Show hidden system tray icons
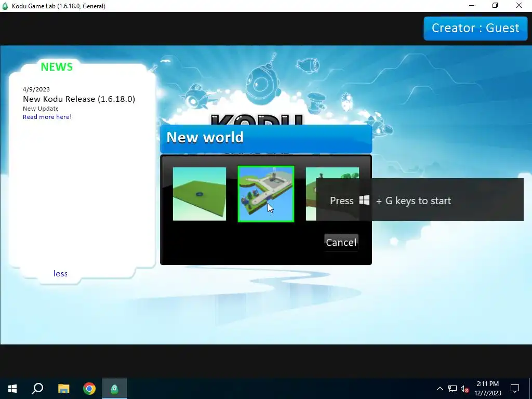Viewport: 532px width, 399px height. click(440, 389)
